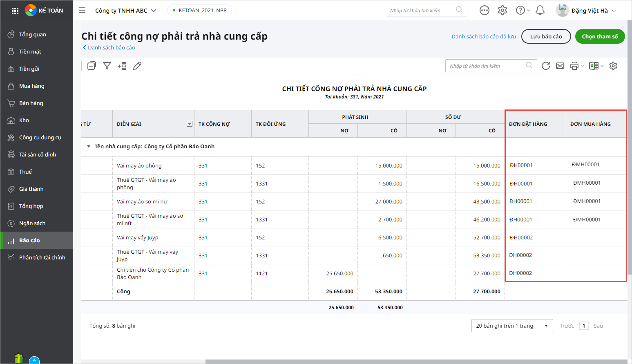632x364 pixels.
Task: Send report via email envelope icon
Action: [x=560, y=66]
